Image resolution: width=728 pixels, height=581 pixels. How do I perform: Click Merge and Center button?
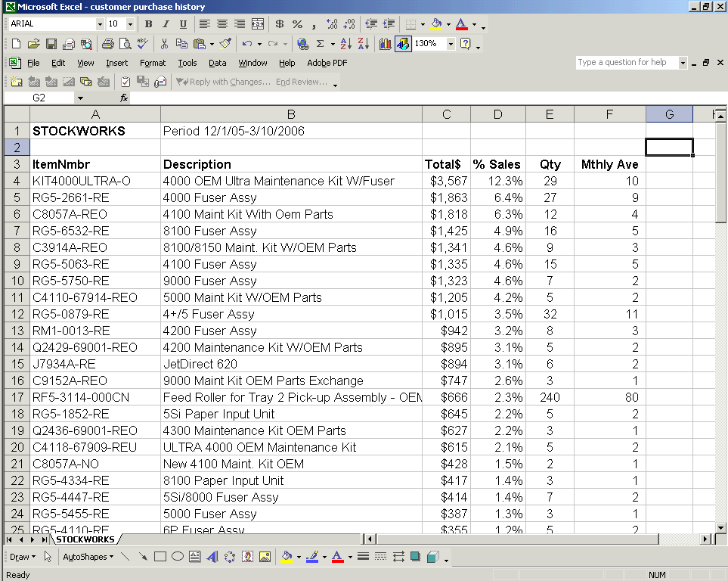coord(258,24)
